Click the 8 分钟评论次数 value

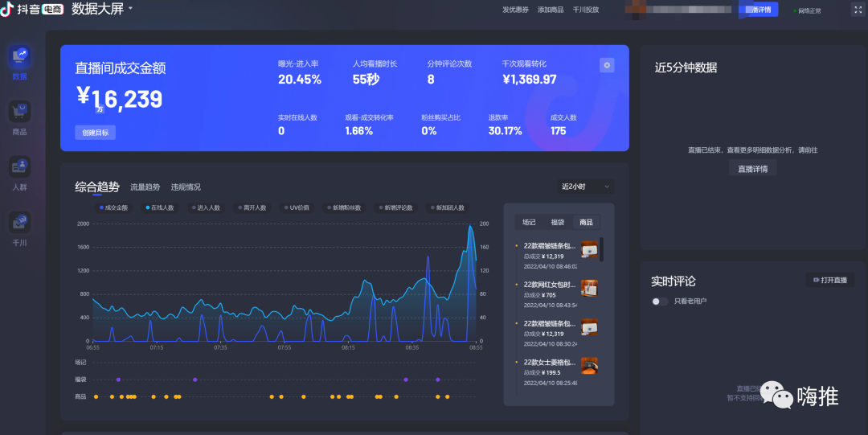(x=431, y=80)
